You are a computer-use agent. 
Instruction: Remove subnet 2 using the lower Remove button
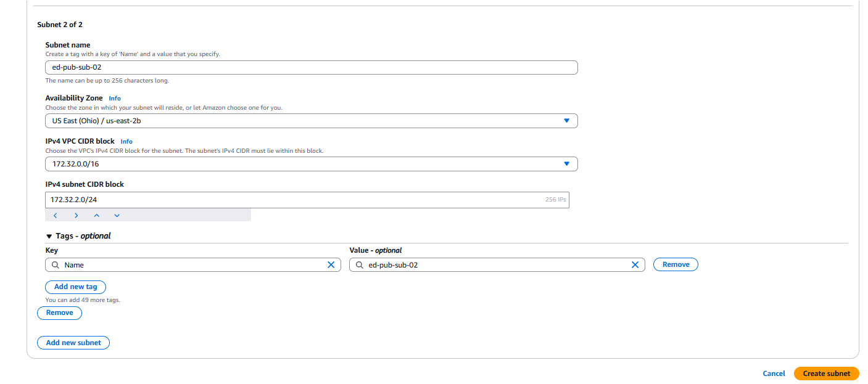pyautogui.click(x=59, y=313)
